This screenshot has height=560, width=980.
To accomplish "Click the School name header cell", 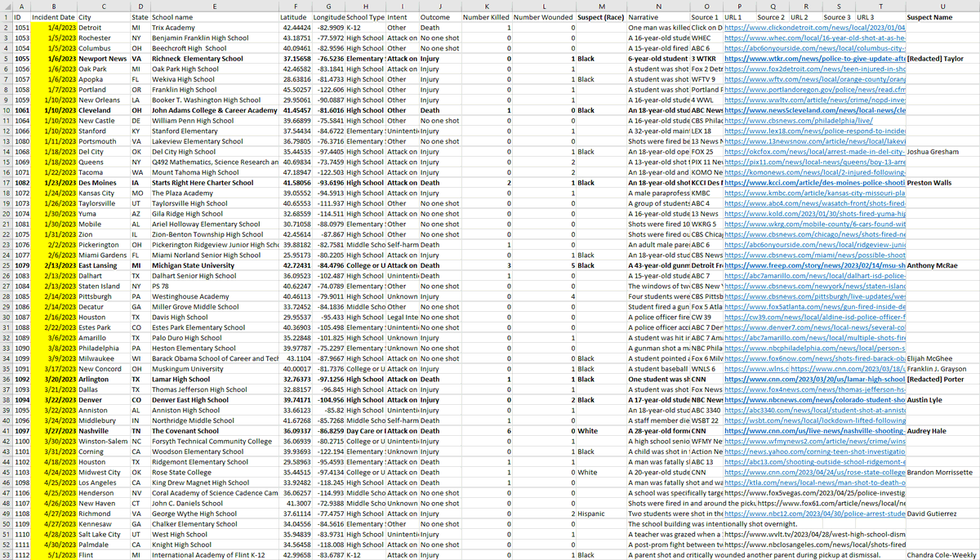I will pos(214,16).
